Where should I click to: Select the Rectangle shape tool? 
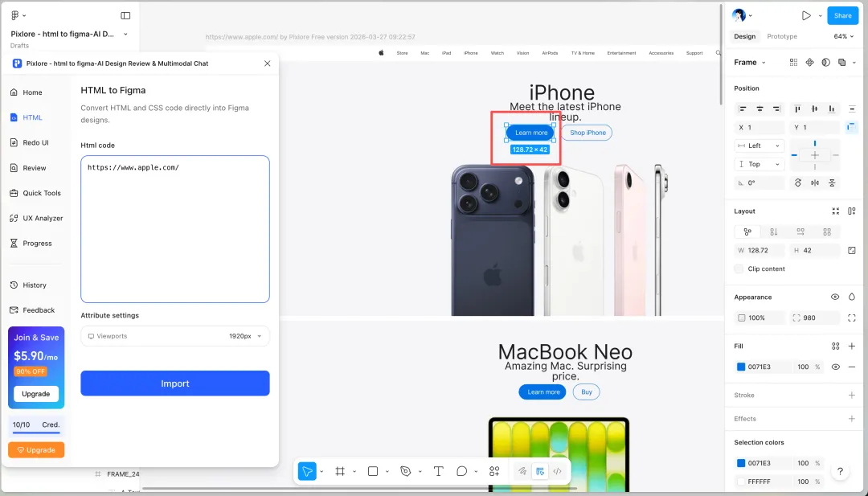373,471
